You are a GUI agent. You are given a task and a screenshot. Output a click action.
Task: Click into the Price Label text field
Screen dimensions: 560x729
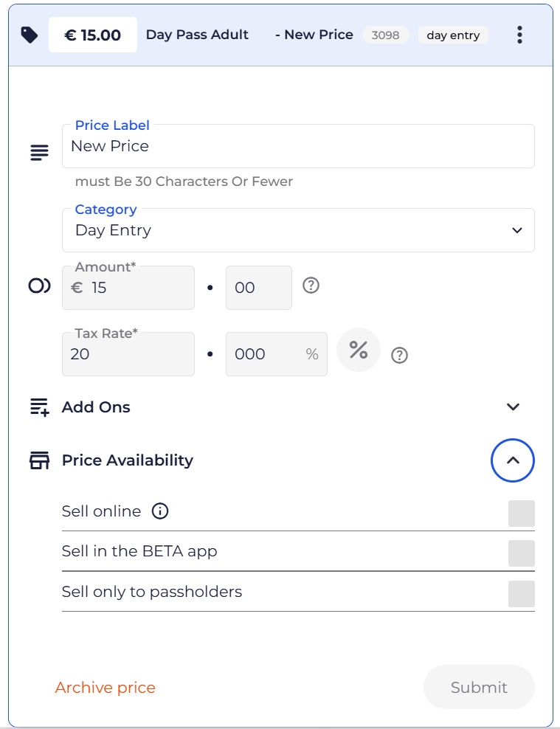coord(298,146)
